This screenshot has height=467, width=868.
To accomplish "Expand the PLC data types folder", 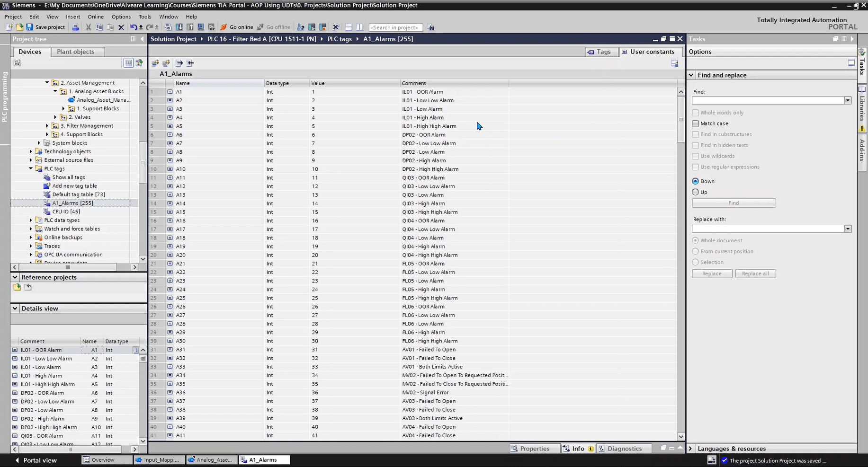I will (x=31, y=220).
